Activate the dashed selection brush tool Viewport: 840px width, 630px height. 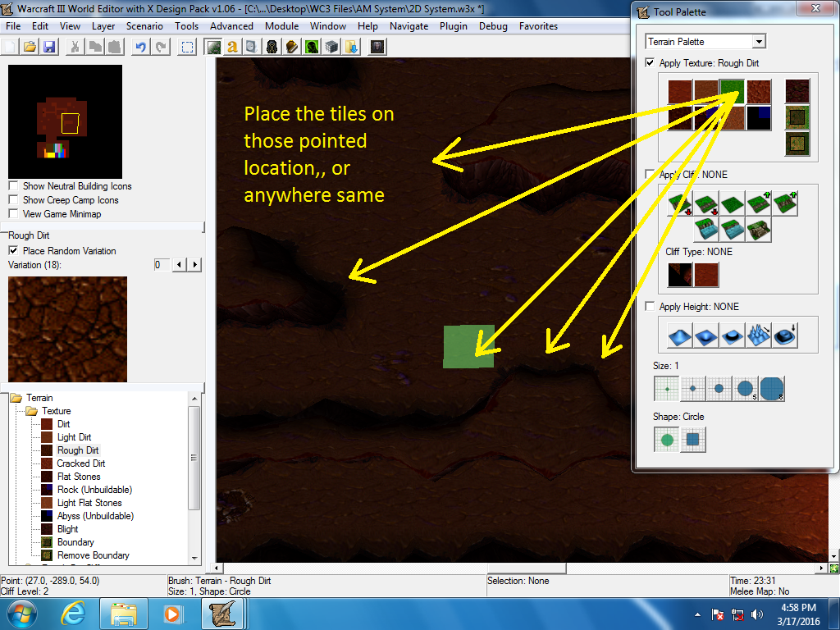pyautogui.click(x=188, y=47)
